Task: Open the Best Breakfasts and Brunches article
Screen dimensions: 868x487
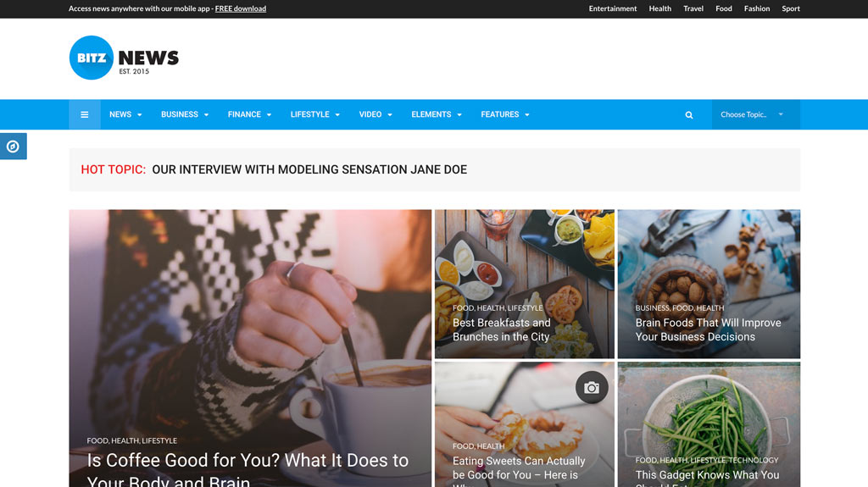Action: 502,329
